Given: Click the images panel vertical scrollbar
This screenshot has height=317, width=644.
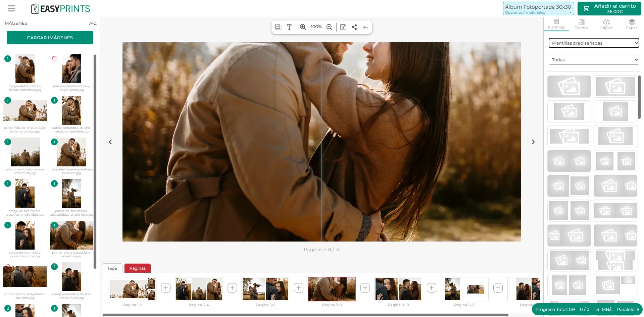Looking at the screenshot, I should 95,161.
